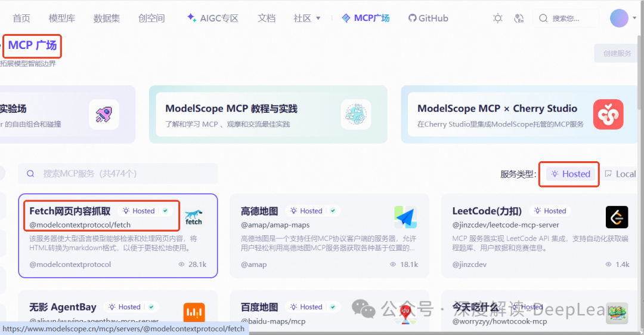Image resolution: width=644 pixels, height=335 pixels.
Task: Click Hosted badge on Fetch网页内容抓取 card
Action: point(139,211)
